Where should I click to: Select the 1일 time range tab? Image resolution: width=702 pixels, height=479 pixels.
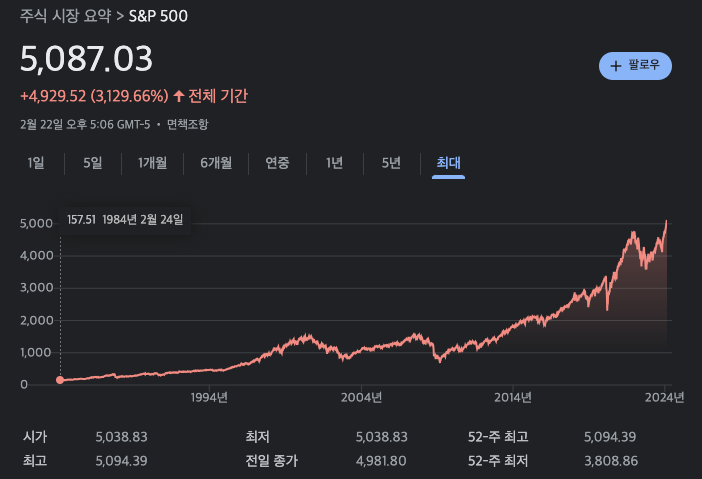36,163
